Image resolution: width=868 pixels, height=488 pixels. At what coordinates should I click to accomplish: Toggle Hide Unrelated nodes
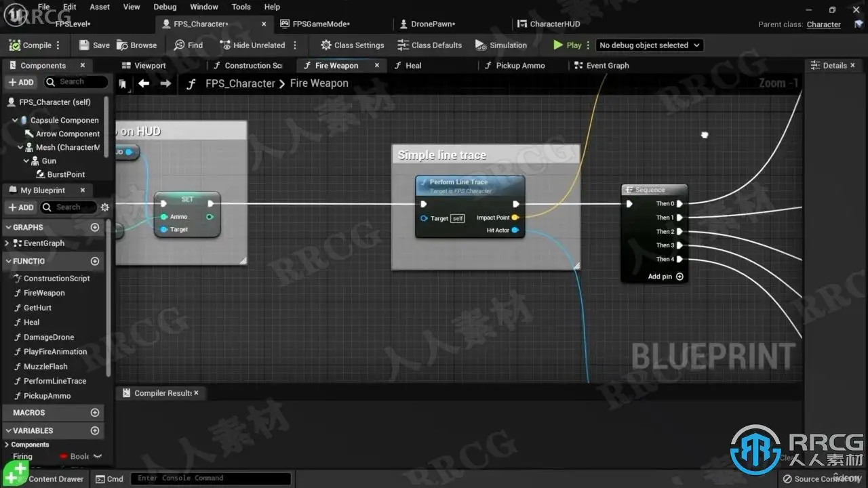[x=252, y=45]
